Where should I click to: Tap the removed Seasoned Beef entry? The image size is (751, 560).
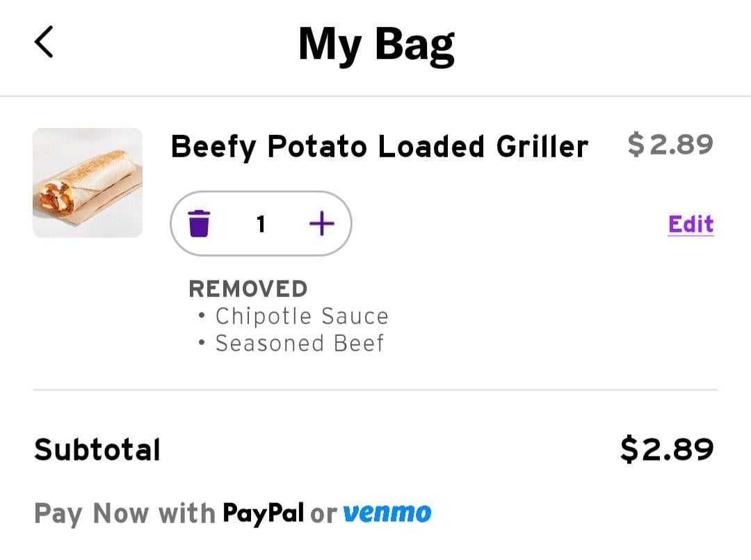click(299, 344)
